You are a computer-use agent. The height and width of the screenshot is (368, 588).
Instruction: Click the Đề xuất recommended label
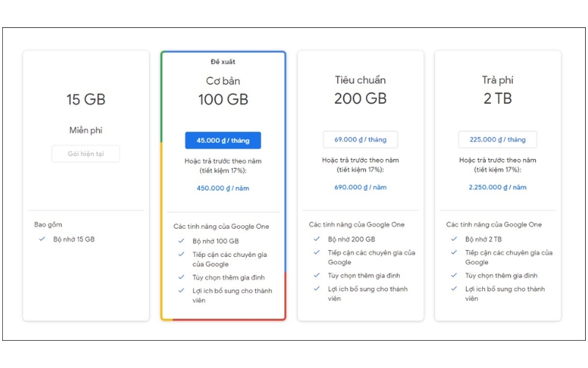tap(223, 62)
